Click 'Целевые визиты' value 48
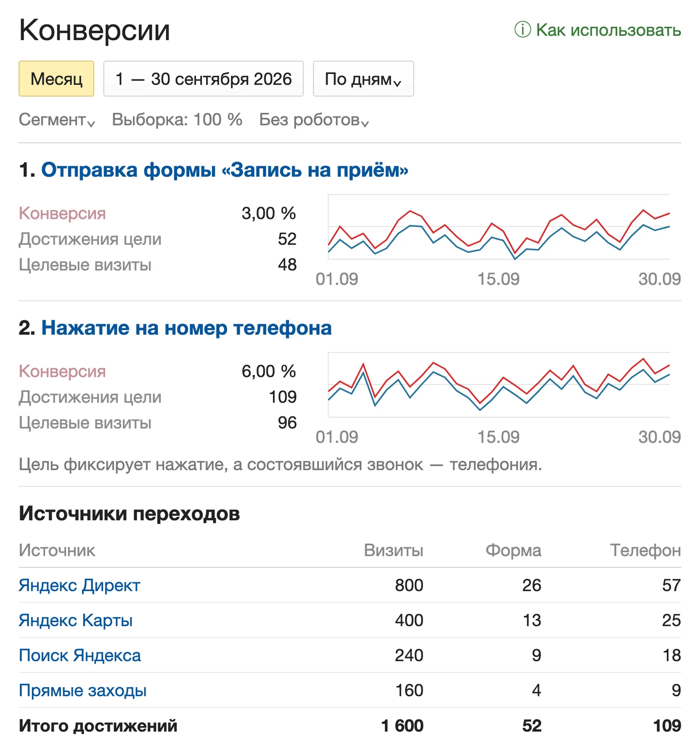The width and height of the screenshot is (700, 753). point(287,264)
